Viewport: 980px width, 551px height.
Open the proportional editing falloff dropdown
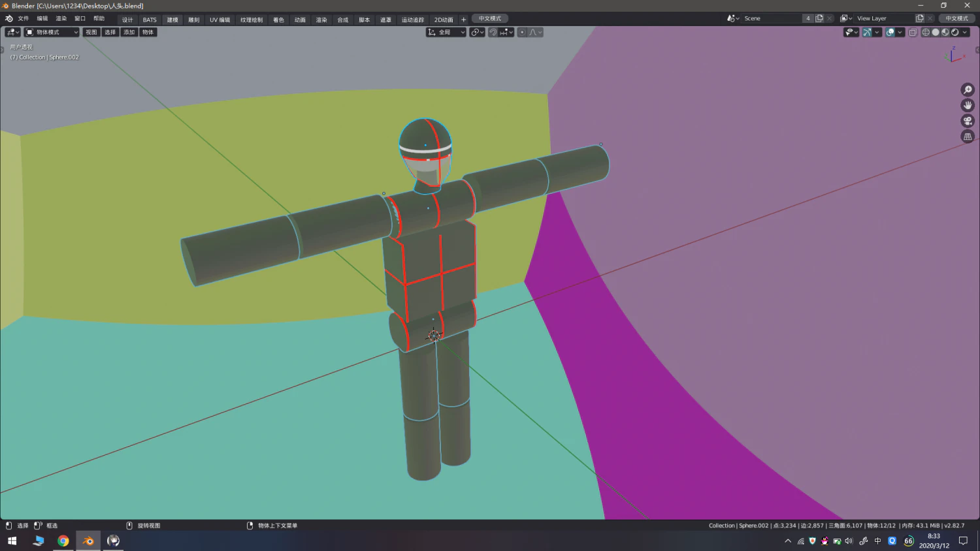pyautogui.click(x=535, y=32)
